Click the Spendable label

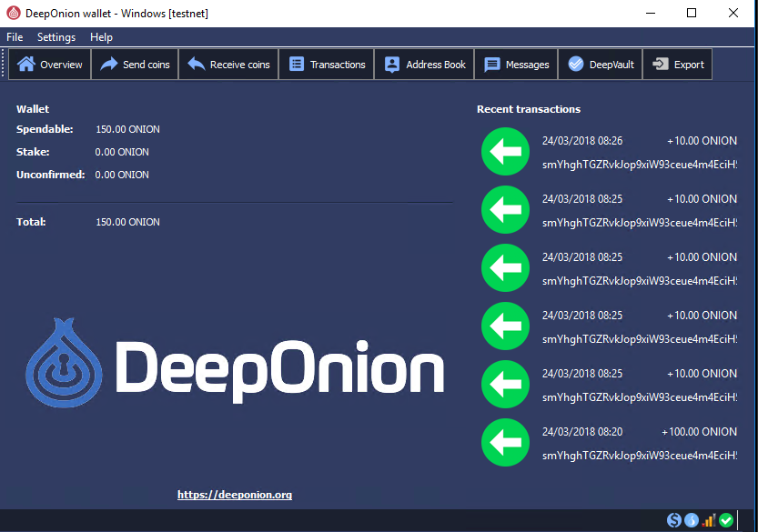(x=45, y=129)
